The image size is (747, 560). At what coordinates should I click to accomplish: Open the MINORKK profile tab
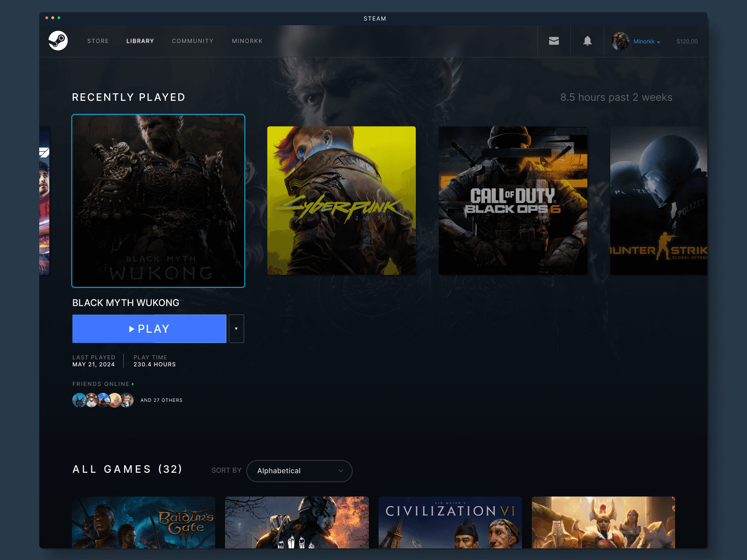(x=247, y=41)
